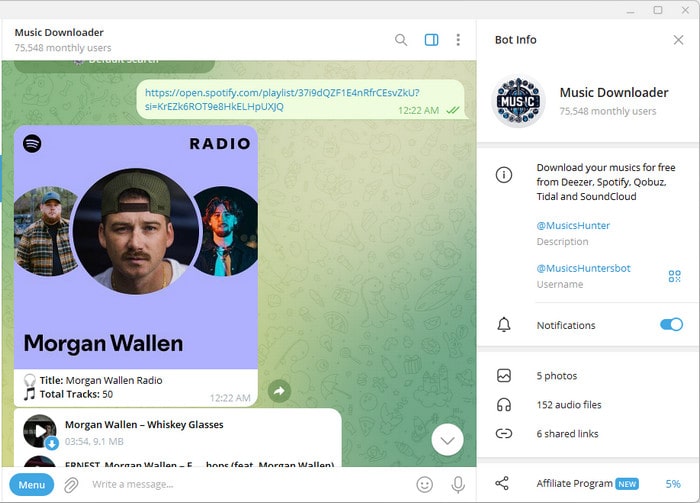
Task: Start voice recording with microphone icon
Action: pos(458,485)
